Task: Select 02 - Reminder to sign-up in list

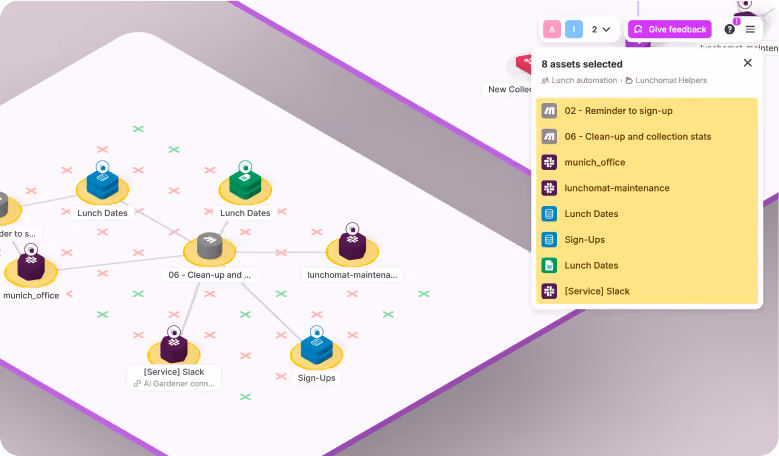Action: (x=647, y=111)
